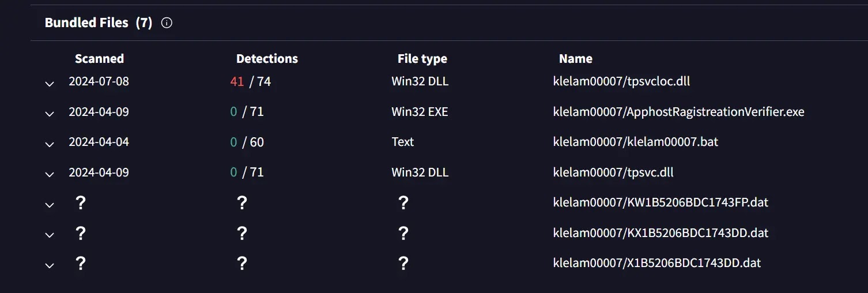
Task: Open file klelam00007/KW1B5206BDC1743FP.dat
Action: pyautogui.click(x=661, y=202)
